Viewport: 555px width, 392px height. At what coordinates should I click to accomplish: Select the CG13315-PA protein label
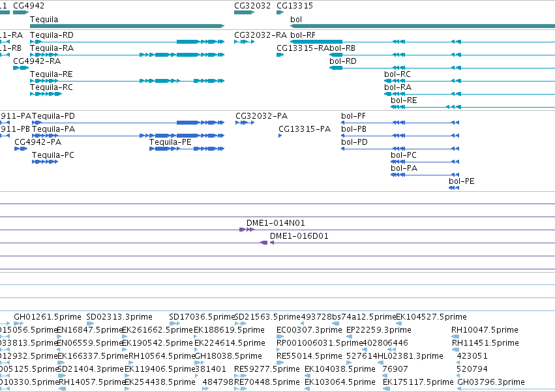point(305,129)
